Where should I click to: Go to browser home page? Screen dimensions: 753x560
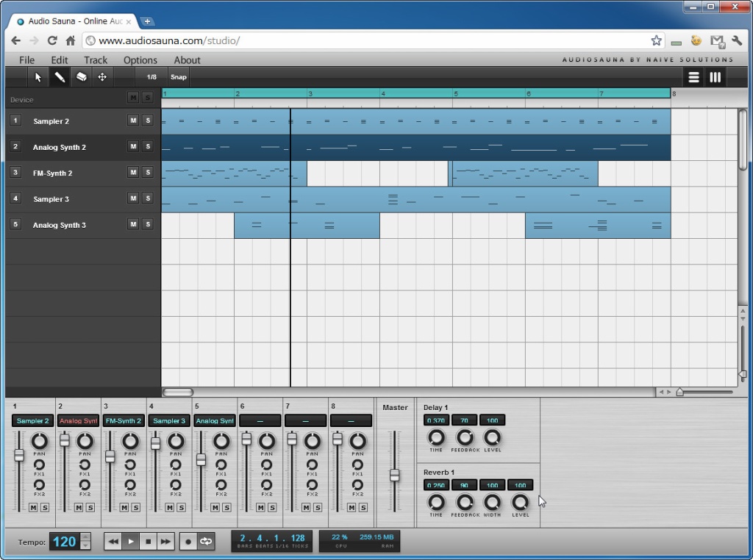71,41
